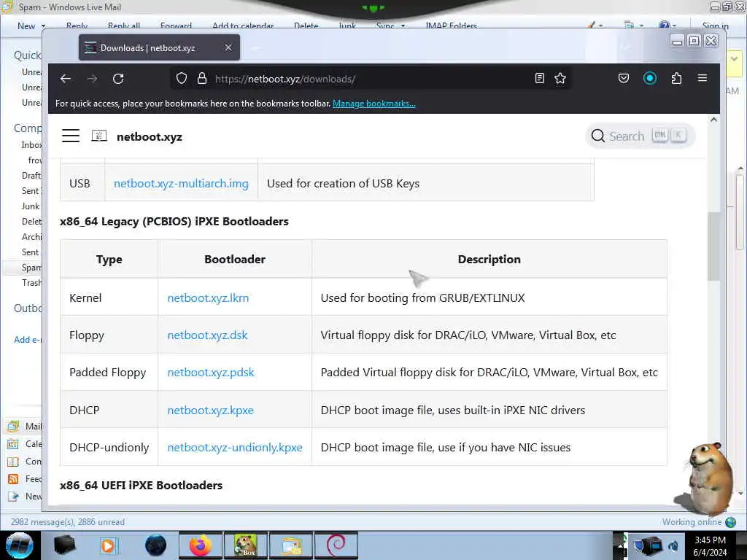Screen dimensions: 747x560
Task: Open the Trash folder in Live Mail
Action: tap(31, 282)
